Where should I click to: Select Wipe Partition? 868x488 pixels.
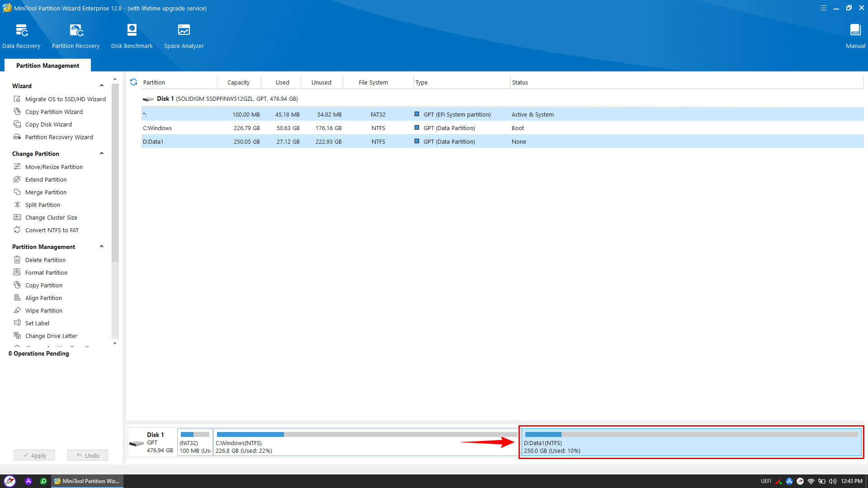[x=43, y=310]
